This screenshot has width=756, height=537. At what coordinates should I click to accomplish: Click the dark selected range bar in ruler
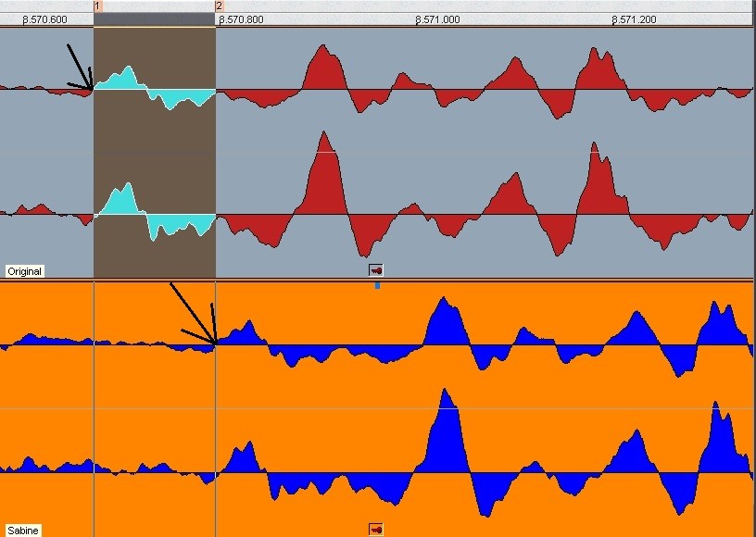point(155,19)
